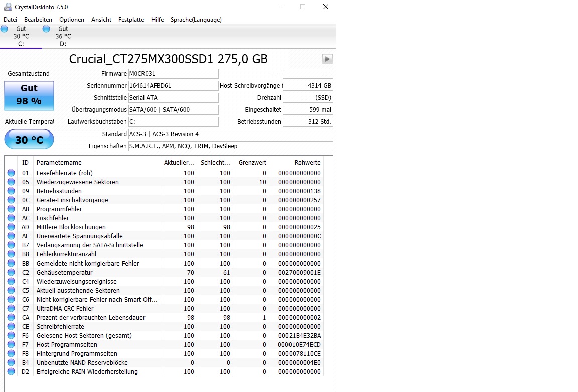The width and height of the screenshot is (578, 392).
Task: Open the Sprache(Language) menu
Action: click(x=196, y=20)
